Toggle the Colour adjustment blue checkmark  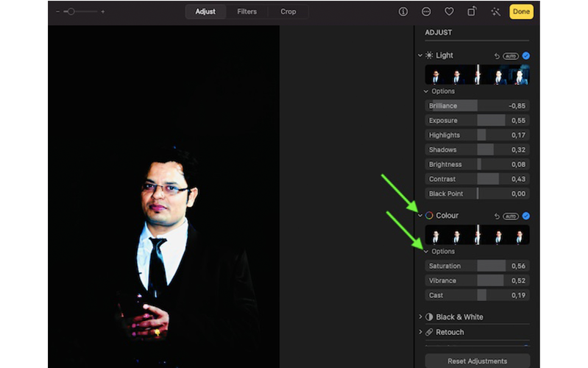pyautogui.click(x=525, y=216)
